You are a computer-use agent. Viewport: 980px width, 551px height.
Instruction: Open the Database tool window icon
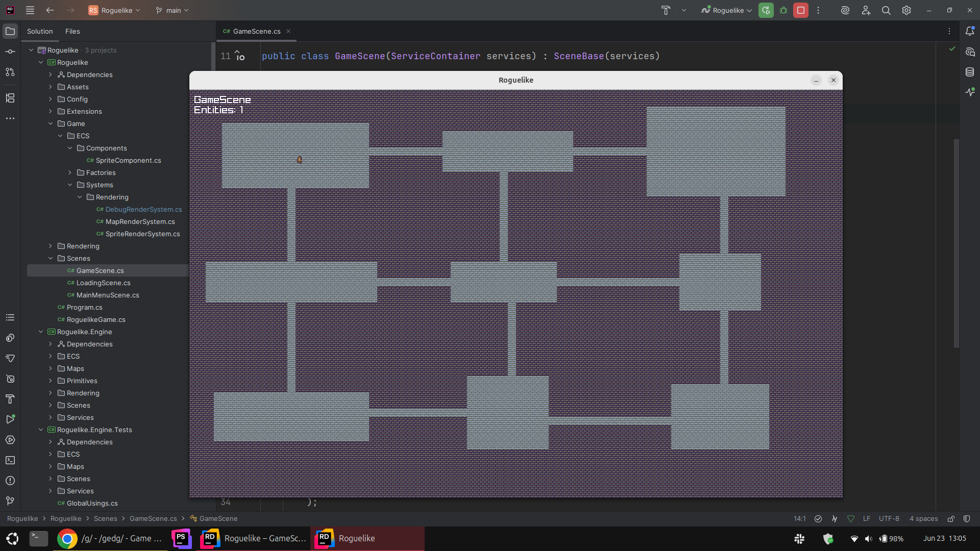click(x=970, y=72)
